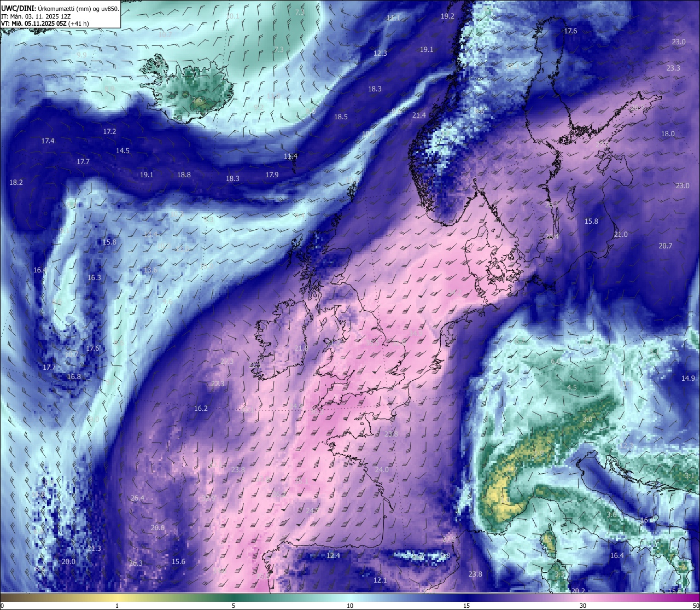Screen dimensions: 700x610
Task: Click the 'IT: Mán. 03. 11. 2025 12Z' line
Action: click(37, 16)
